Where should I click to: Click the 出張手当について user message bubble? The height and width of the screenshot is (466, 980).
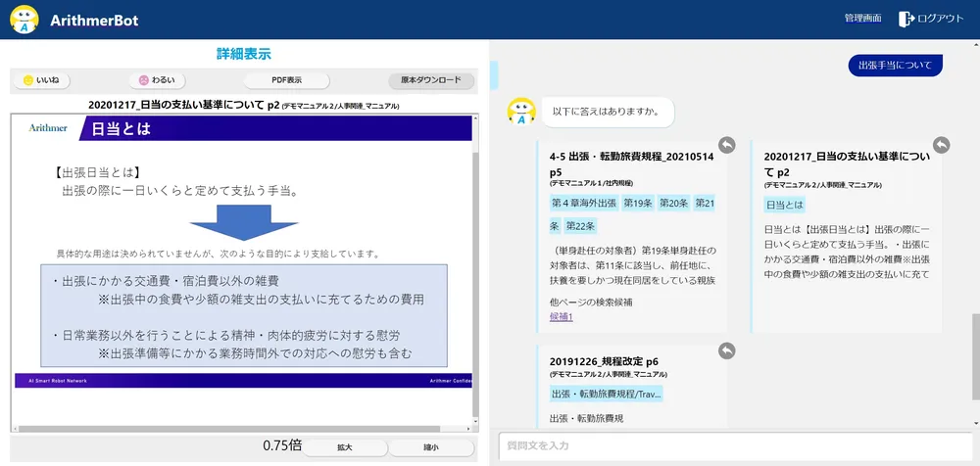pyautogui.click(x=895, y=65)
